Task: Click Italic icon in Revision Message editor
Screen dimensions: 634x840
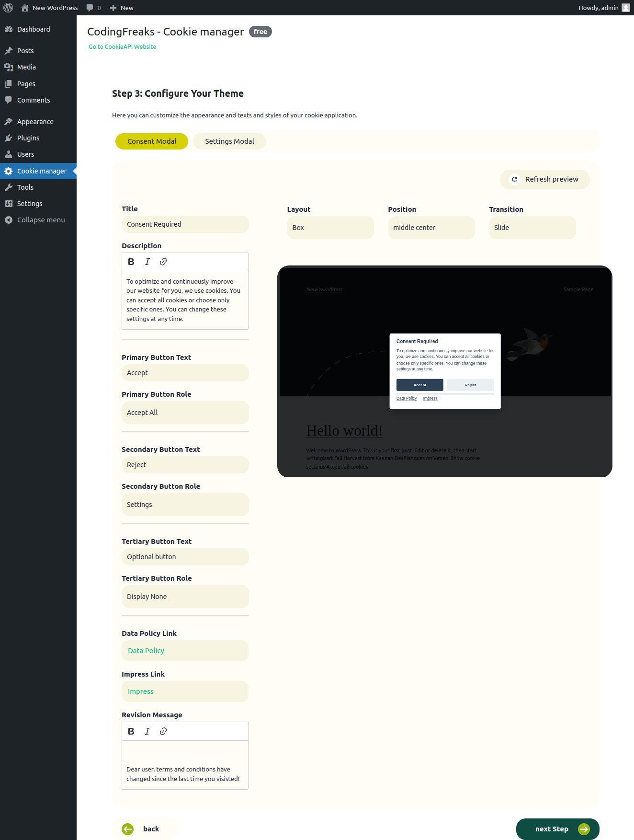Action: point(147,731)
